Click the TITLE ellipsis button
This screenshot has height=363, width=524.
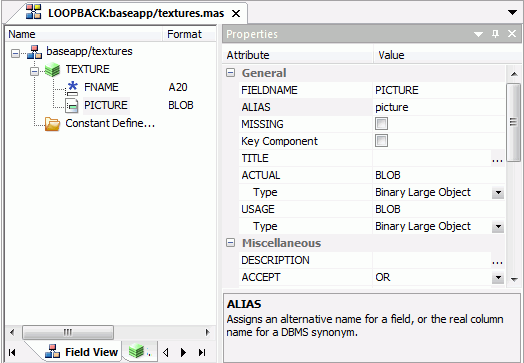pyautogui.click(x=498, y=158)
